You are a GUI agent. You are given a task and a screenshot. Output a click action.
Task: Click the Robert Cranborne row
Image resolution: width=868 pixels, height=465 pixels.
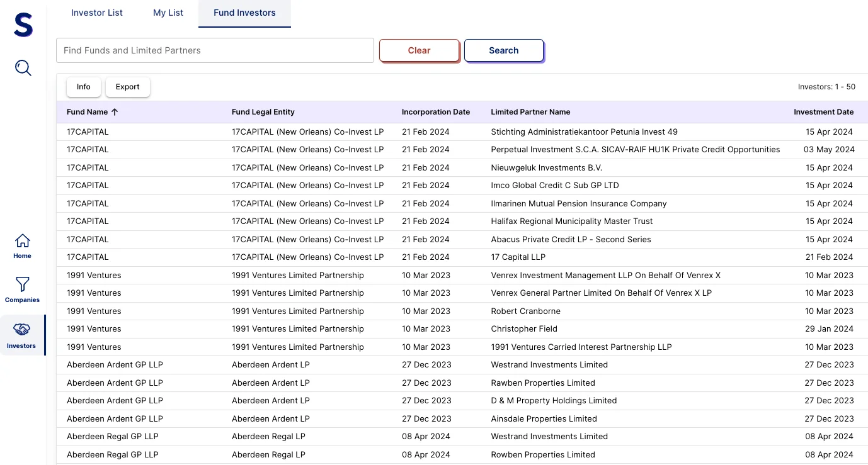coord(462,311)
